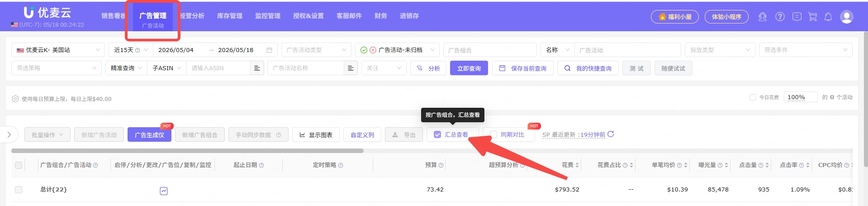Sort by 单笔均价 column arrows
This screenshot has width=868, height=206.
pyautogui.click(x=686, y=165)
